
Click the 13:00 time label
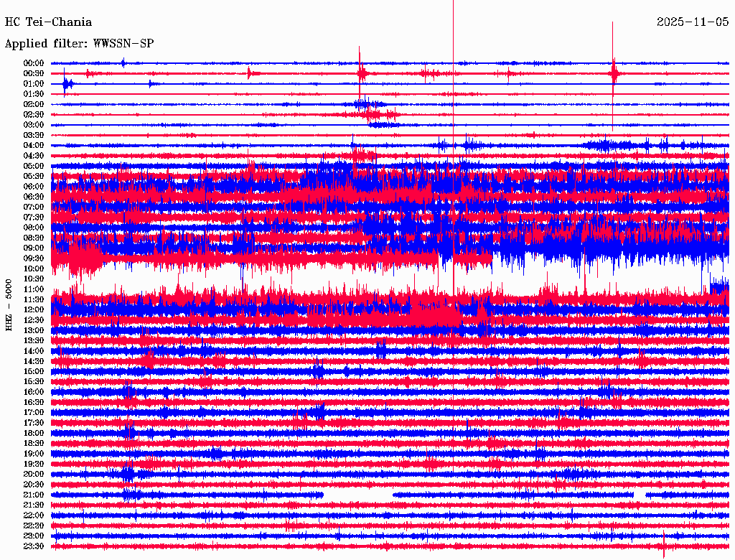click(x=34, y=330)
